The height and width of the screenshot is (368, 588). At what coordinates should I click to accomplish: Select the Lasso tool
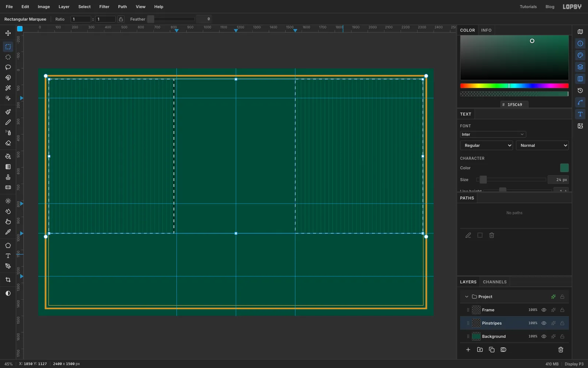[8, 67]
